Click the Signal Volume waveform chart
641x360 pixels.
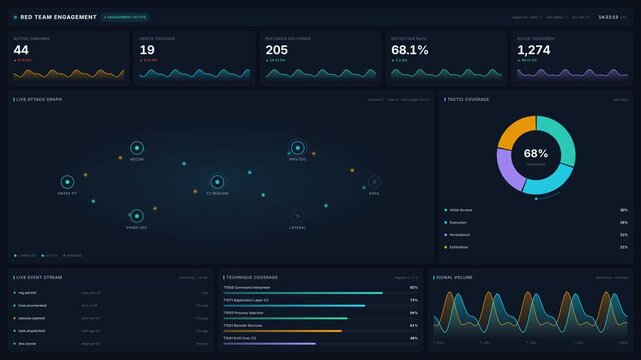click(x=531, y=314)
